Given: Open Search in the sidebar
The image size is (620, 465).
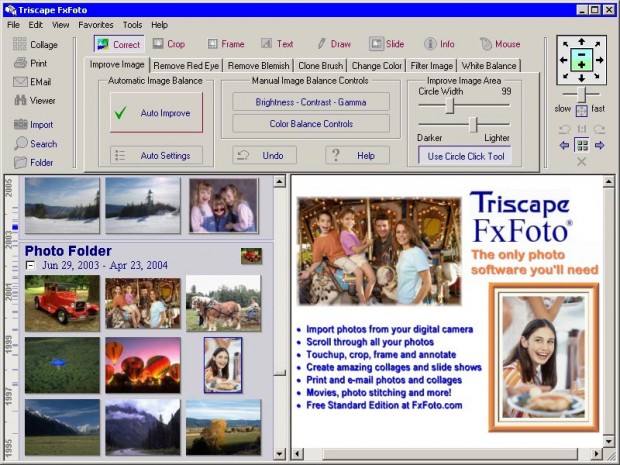Looking at the screenshot, I should pos(36,144).
